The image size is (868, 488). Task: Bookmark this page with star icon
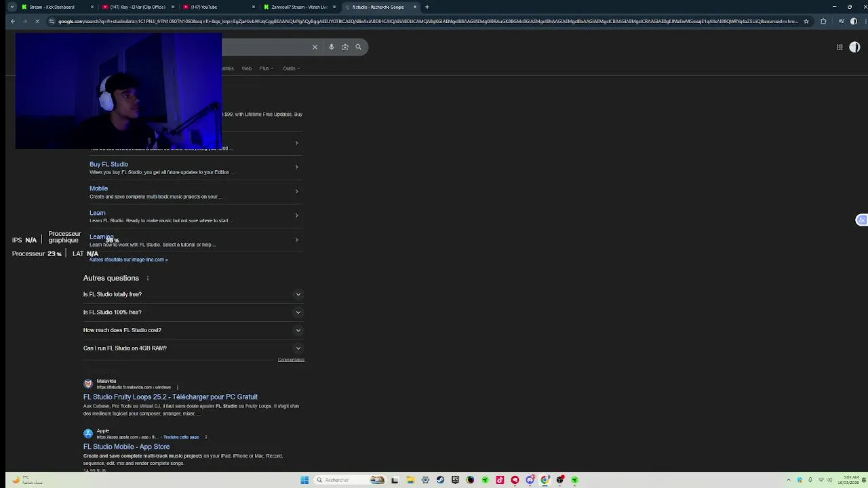[806, 21]
